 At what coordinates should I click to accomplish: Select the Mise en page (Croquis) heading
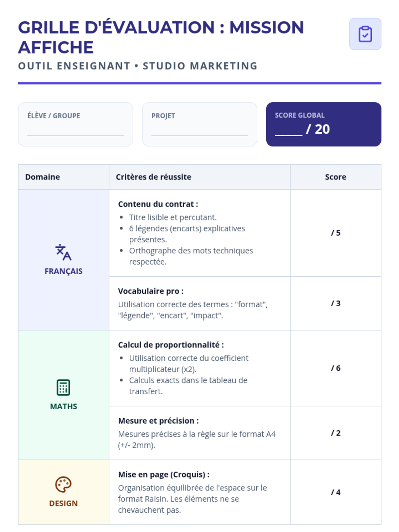pos(164,474)
